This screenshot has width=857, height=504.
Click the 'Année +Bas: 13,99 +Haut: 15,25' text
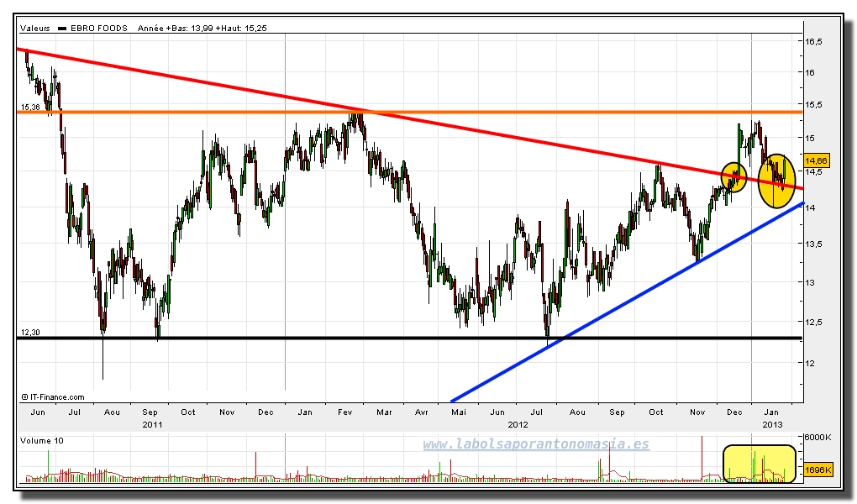[202, 28]
